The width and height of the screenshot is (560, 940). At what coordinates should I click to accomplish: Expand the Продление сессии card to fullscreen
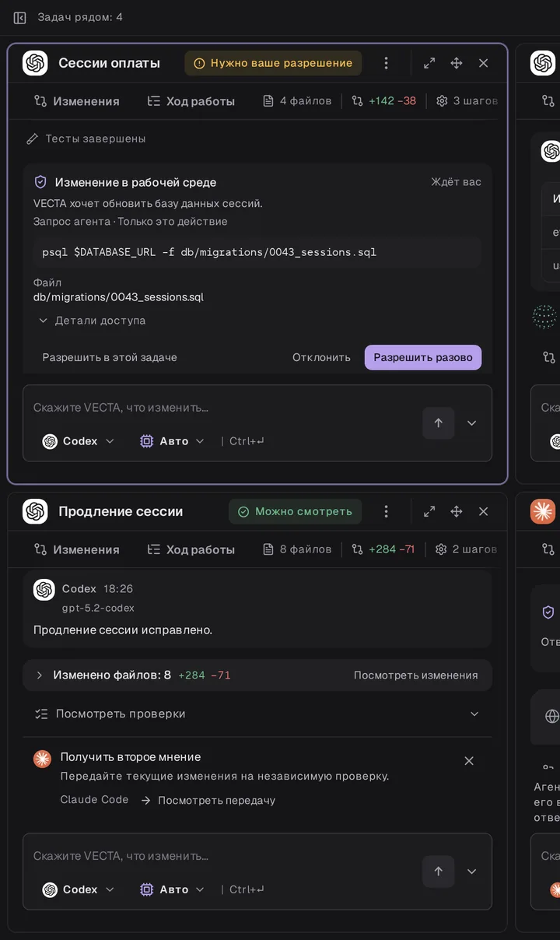tap(429, 511)
